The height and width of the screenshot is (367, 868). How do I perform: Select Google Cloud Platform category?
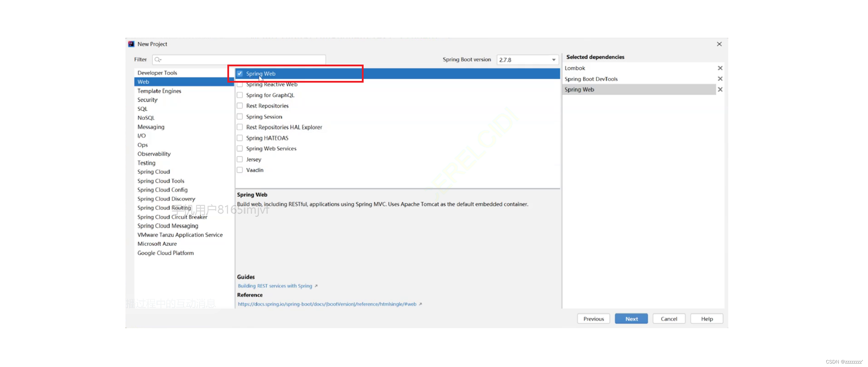coord(184,253)
